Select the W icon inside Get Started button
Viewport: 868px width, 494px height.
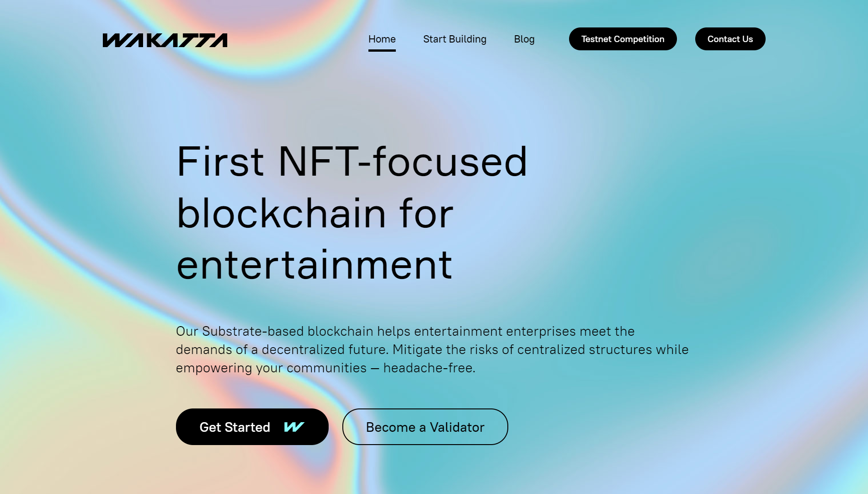(x=293, y=427)
